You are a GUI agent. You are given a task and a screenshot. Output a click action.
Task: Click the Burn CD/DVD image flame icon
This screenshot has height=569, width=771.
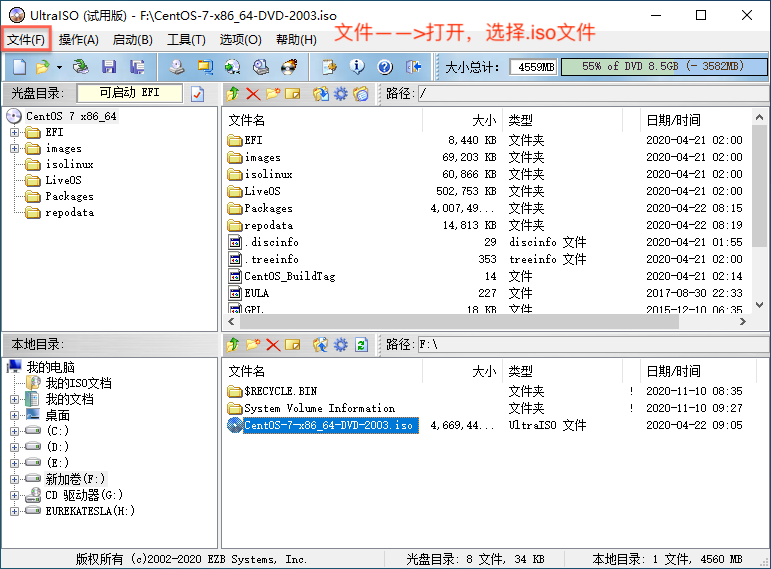289,66
